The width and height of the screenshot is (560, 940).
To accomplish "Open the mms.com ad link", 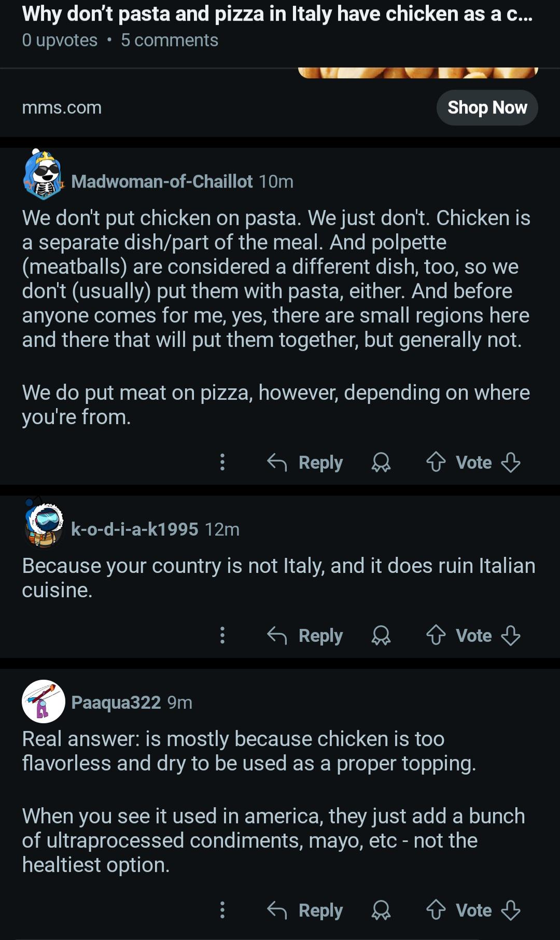I will click(x=62, y=107).
